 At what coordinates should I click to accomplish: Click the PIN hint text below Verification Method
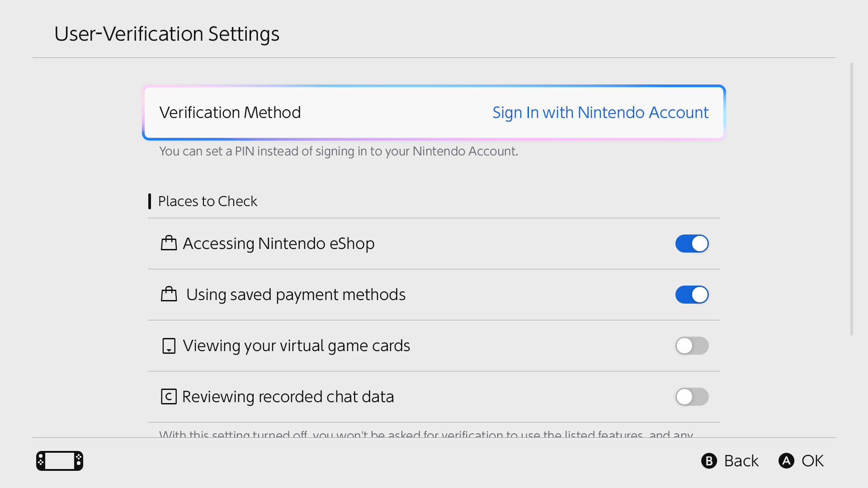(339, 151)
